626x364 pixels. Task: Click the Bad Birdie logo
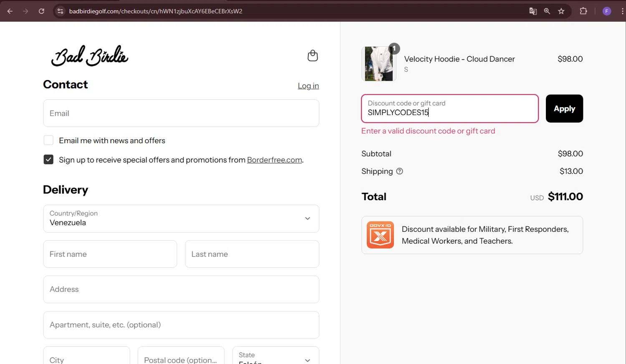(89, 56)
